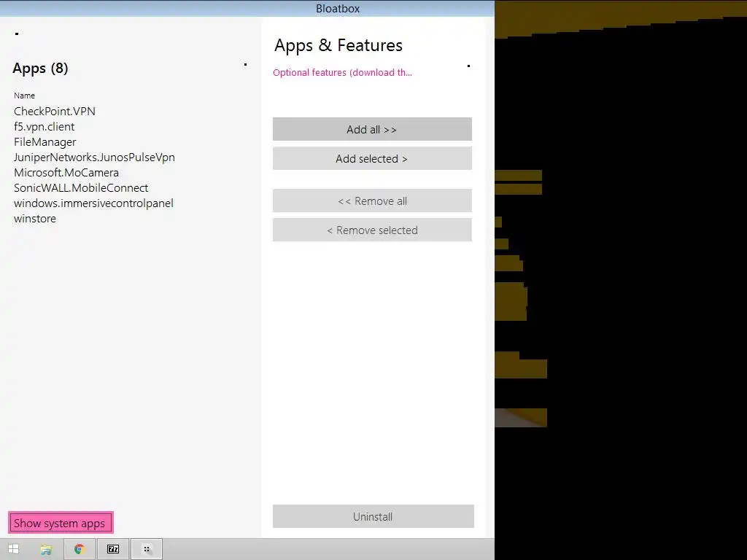Select the Microsoft.MoCamera entry
The height and width of the screenshot is (560, 747).
[x=66, y=172]
